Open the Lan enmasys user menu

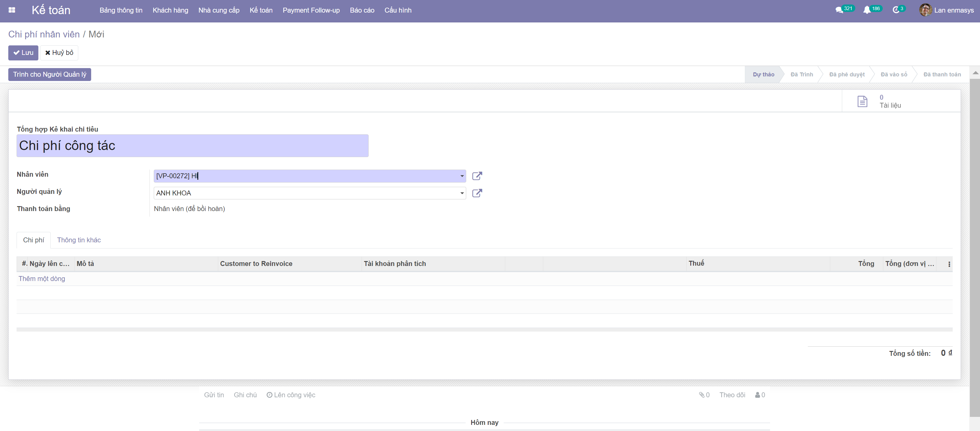pos(947,10)
